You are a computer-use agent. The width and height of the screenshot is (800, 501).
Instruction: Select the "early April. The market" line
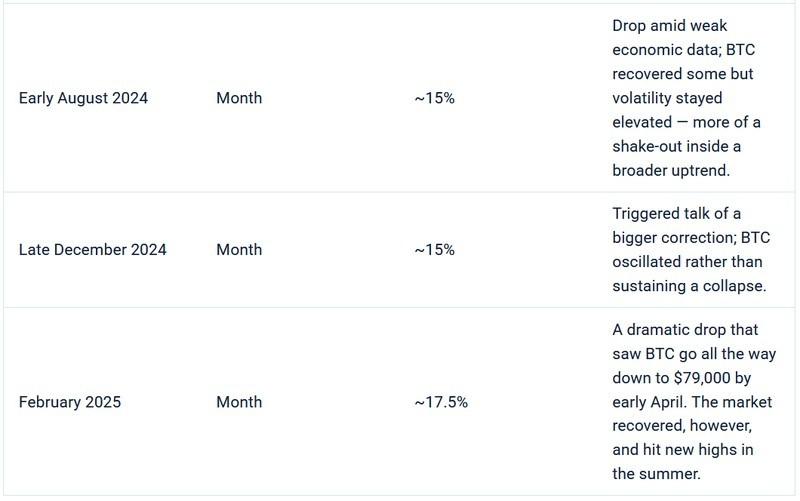(x=692, y=402)
